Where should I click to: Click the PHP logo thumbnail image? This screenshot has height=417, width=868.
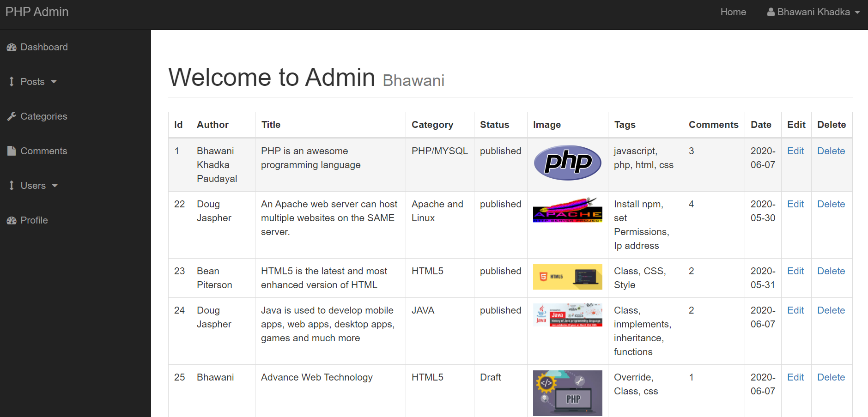[x=567, y=163]
